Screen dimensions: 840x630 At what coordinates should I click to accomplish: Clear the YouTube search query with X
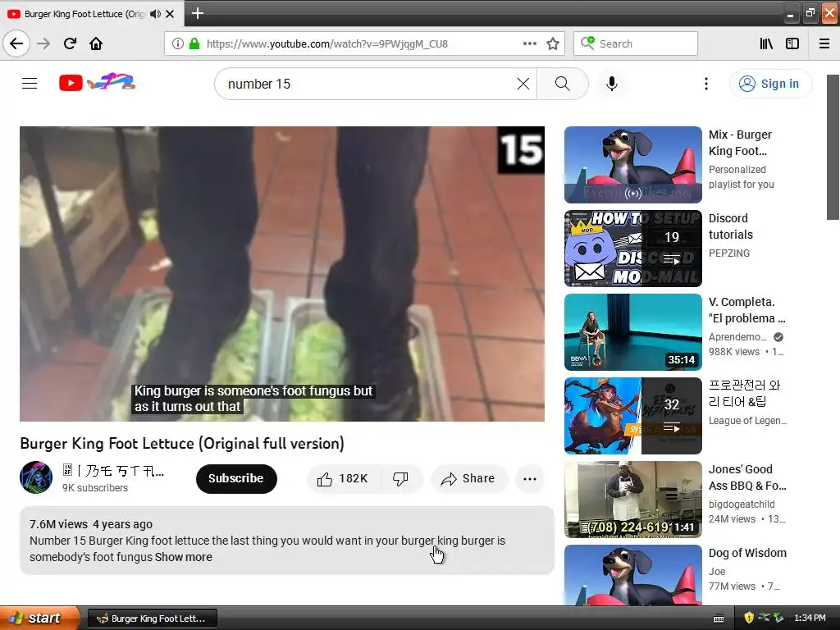click(523, 84)
